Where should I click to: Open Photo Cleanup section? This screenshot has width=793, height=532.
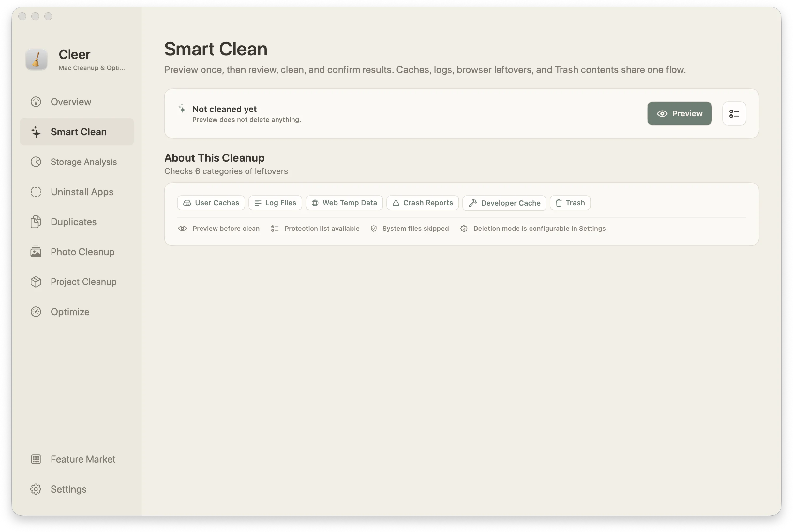[77, 252]
